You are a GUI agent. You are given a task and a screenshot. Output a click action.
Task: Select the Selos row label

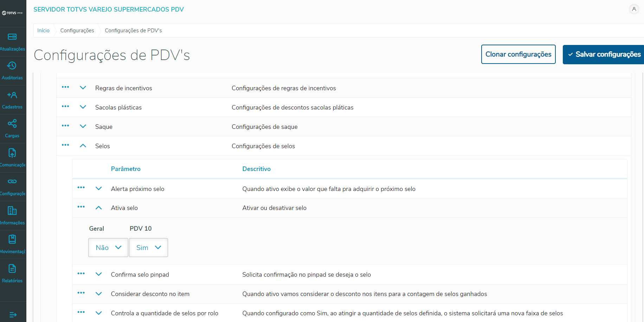click(103, 146)
